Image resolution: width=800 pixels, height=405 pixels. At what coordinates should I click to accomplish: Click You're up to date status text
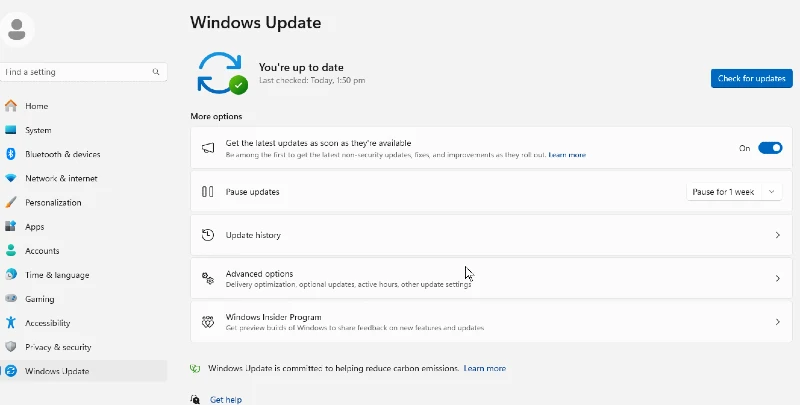(x=301, y=67)
